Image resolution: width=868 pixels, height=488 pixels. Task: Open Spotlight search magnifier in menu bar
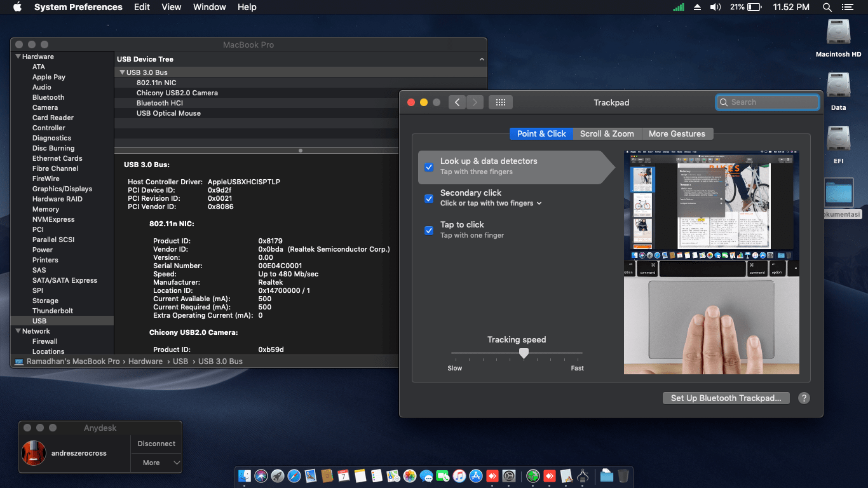coord(827,7)
